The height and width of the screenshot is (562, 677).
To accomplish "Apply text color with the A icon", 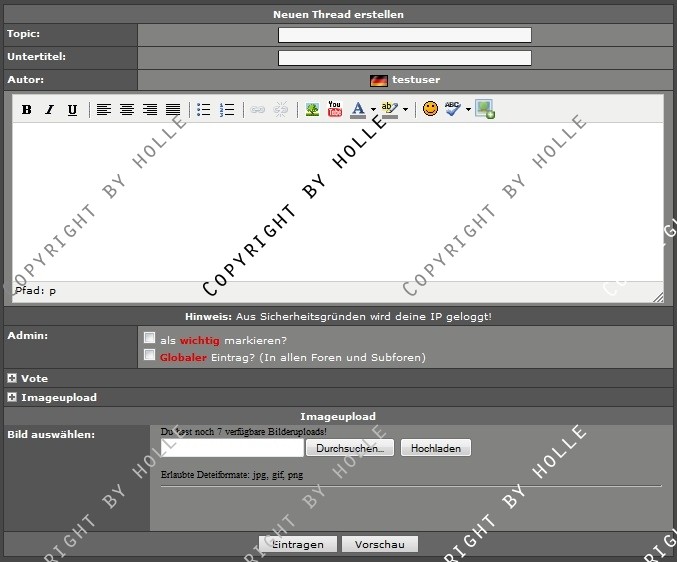I will tap(358, 110).
